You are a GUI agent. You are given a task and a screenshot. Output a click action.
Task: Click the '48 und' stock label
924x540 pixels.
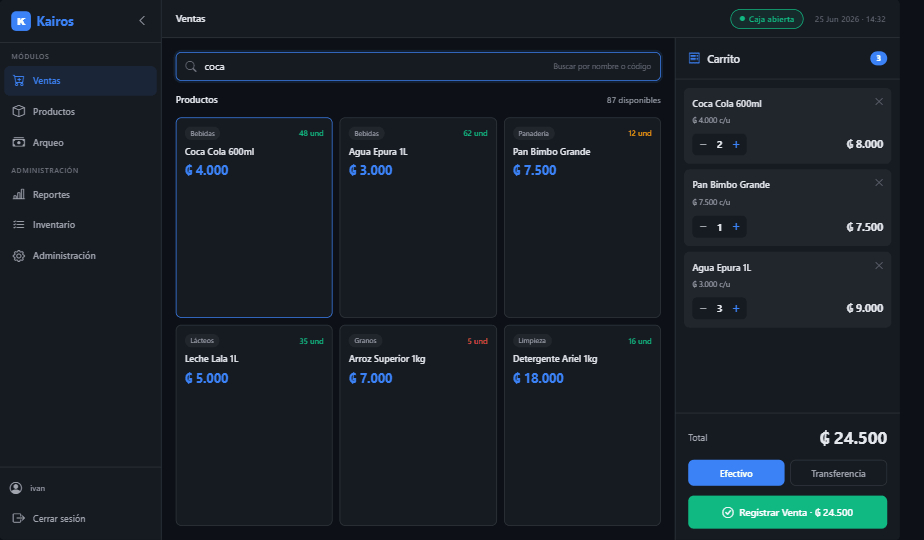[311, 133]
